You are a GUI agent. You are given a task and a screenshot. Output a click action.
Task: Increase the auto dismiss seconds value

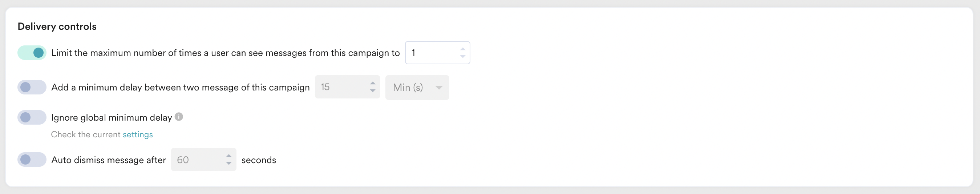[228, 156]
